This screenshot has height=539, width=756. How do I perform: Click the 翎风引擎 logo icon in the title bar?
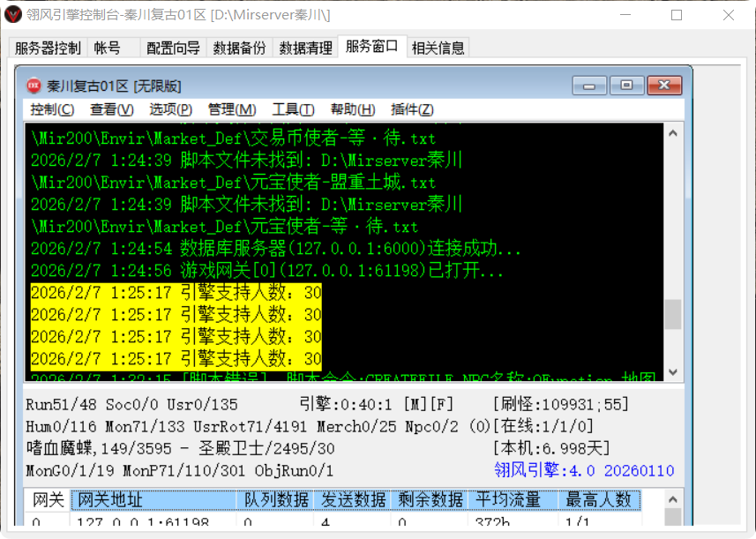tap(14, 15)
